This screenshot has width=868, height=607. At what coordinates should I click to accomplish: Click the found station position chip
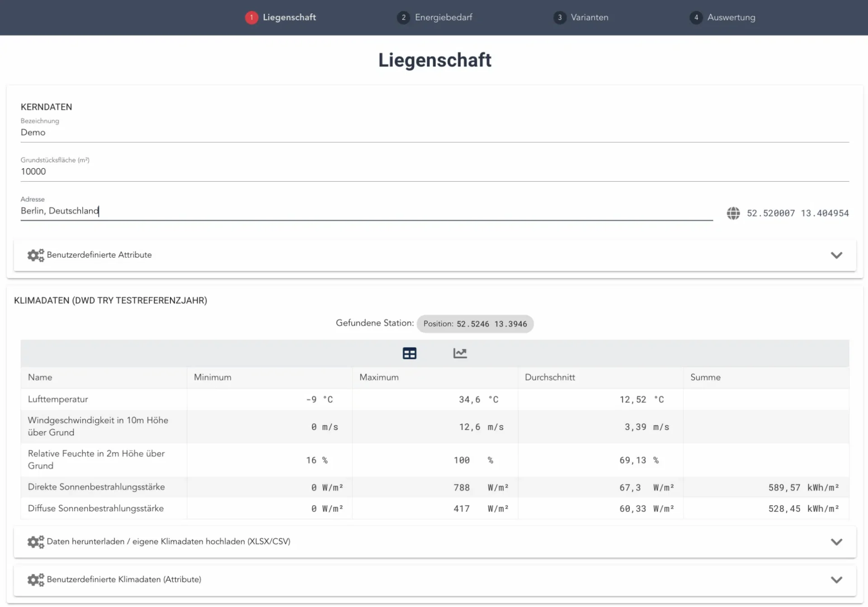pyautogui.click(x=475, y=324)
